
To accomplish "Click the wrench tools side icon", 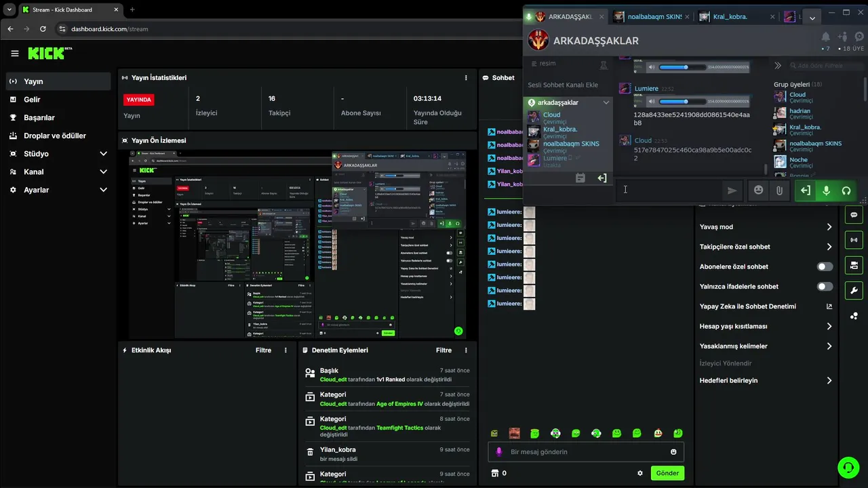I will pyautogui.click(x=854, y=291).
